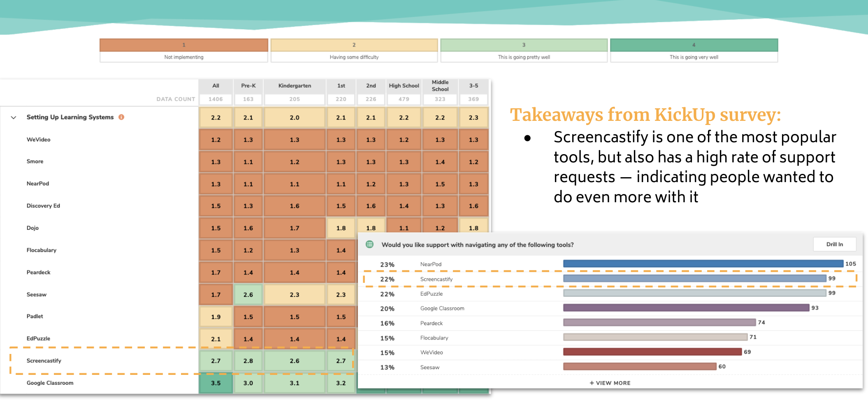Image resolution: width=868 pixels, height=416 pixels.
Task: Click the Kindergarten column header
Action: pos(295,86)
